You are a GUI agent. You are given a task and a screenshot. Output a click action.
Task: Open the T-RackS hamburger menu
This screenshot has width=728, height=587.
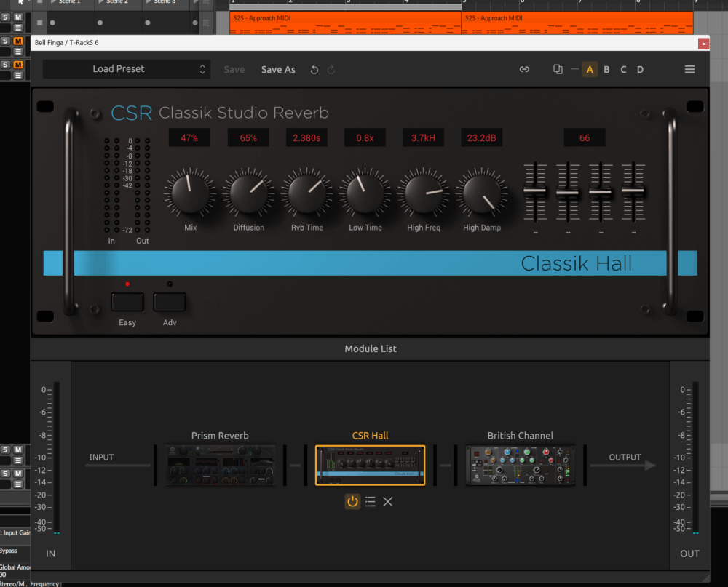689,69
